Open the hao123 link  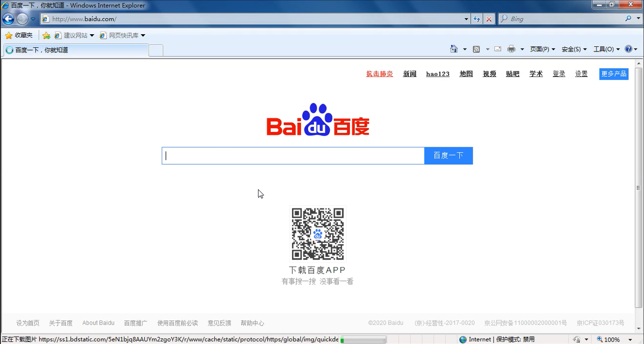pos(437,74)
